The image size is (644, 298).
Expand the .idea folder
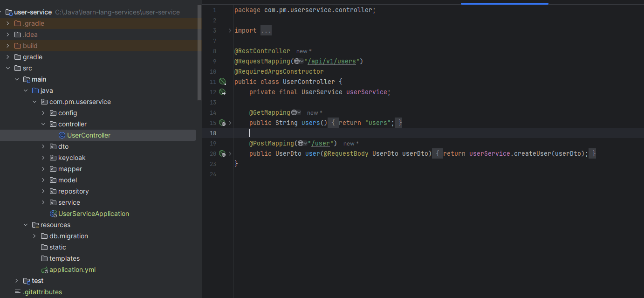tap(8, 35)
